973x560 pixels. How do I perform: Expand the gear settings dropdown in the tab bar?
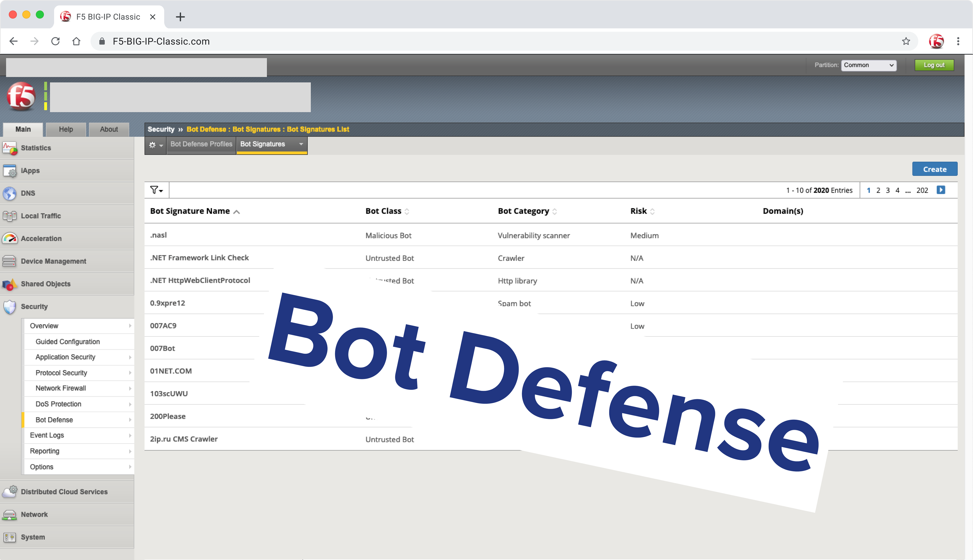[155, 145]
